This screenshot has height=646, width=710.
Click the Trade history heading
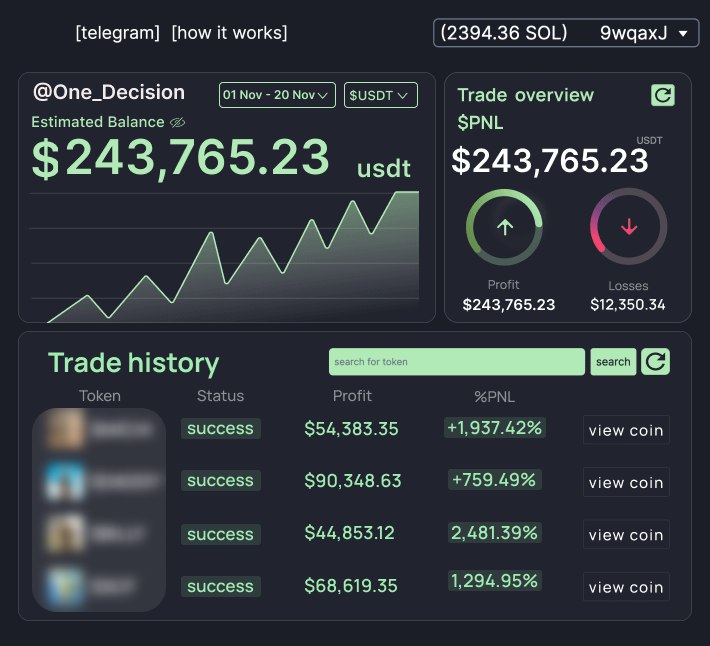(x=134, y=364)
